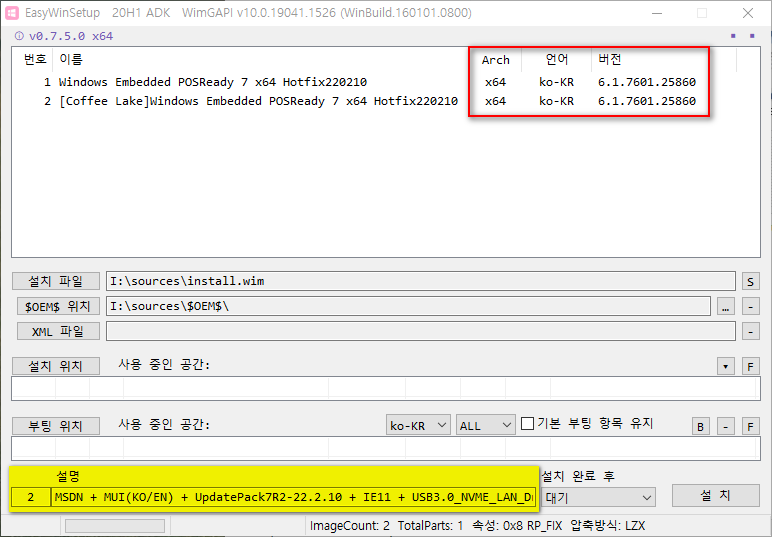Open the ko-KR language dropdown
Screen dimensions: 772x537
(x=418, y=425)
